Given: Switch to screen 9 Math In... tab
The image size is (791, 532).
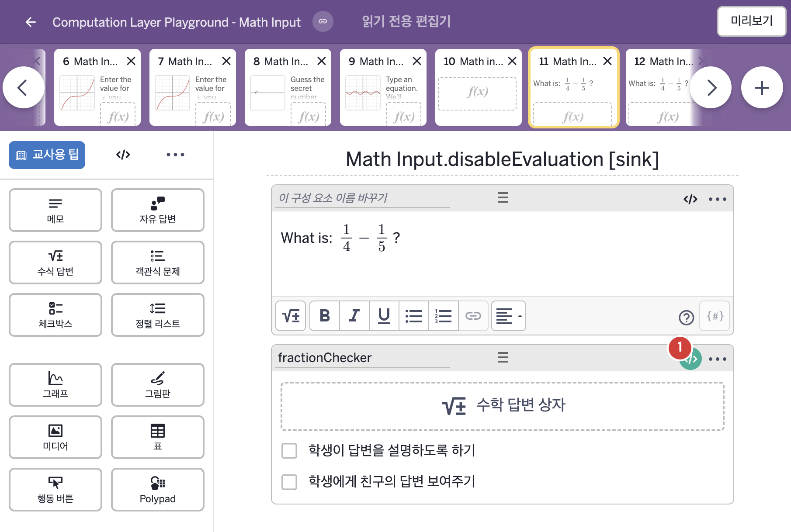Looking at the screenshot, I should 383,87.
